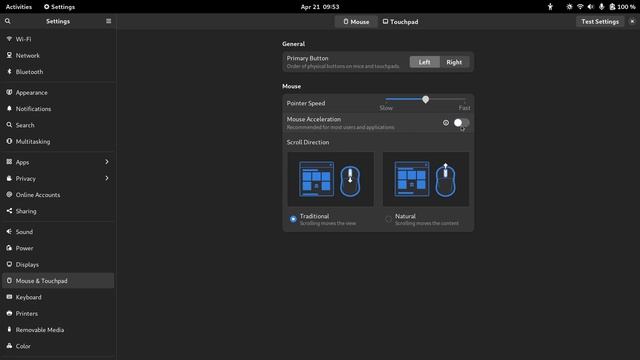Click the Mouse Acceleration info icon

pyautogui.click(x=446, y=122)
